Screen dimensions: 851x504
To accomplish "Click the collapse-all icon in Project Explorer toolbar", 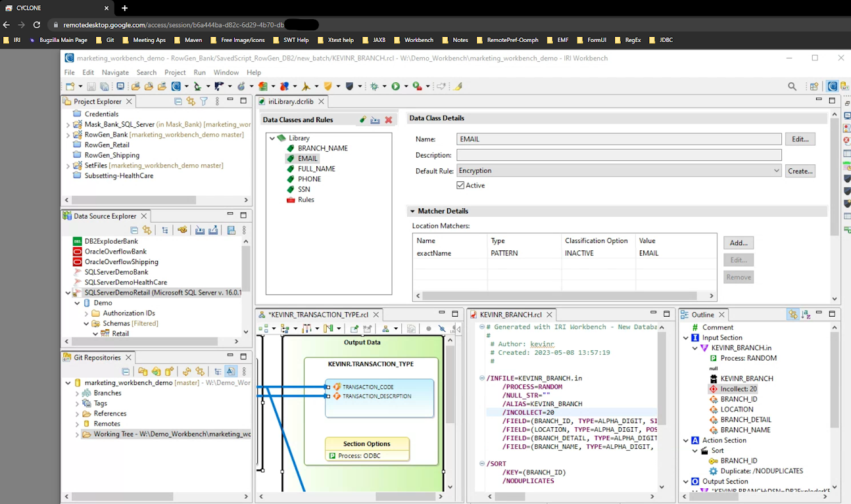I will pyautogui.click(x=178, y=101).
